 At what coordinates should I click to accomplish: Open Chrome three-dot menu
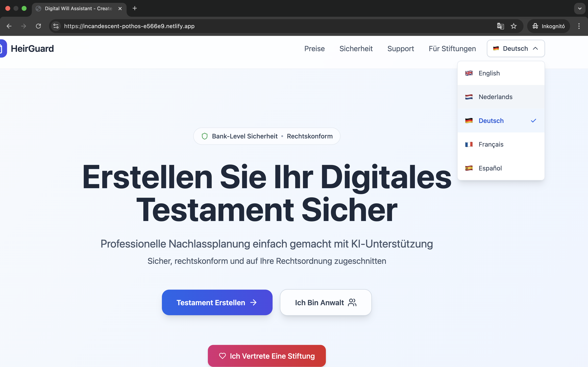coord(579,26)
